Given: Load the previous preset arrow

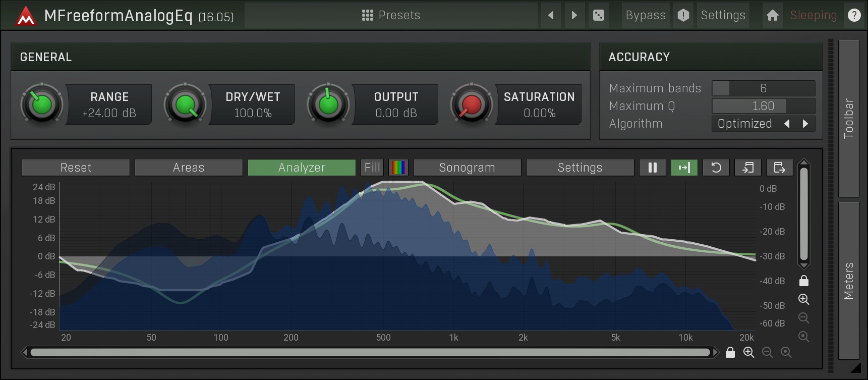Looking at the screenshot, I should 551,15.
